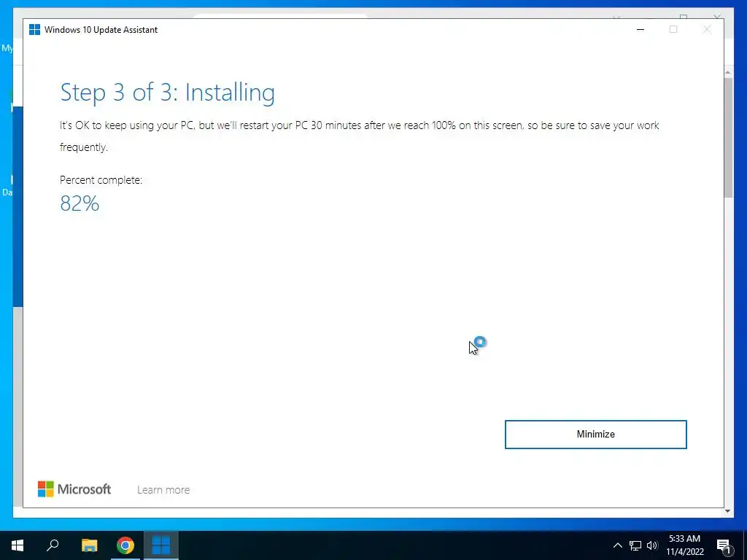Image resolution: width=747 pixels, height=560 pixels.
Task: Open the Windows Start menu
Action: point(18,545)
